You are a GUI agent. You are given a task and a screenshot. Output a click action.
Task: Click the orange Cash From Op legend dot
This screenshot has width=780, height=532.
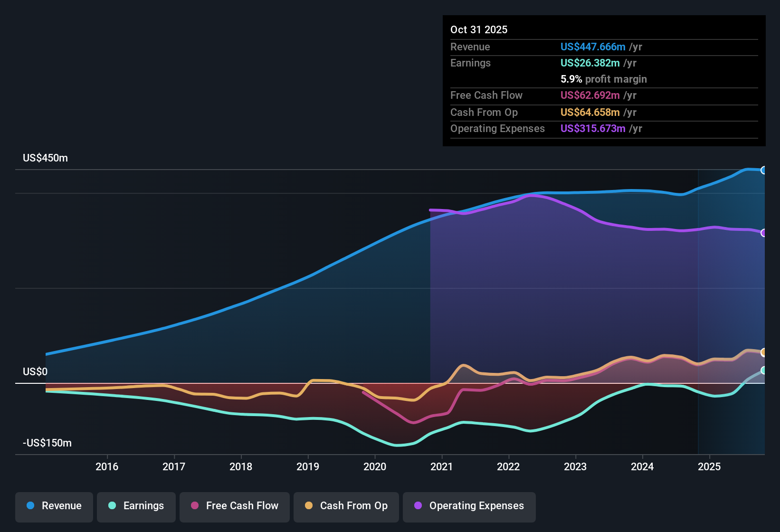tap(309, 506)
